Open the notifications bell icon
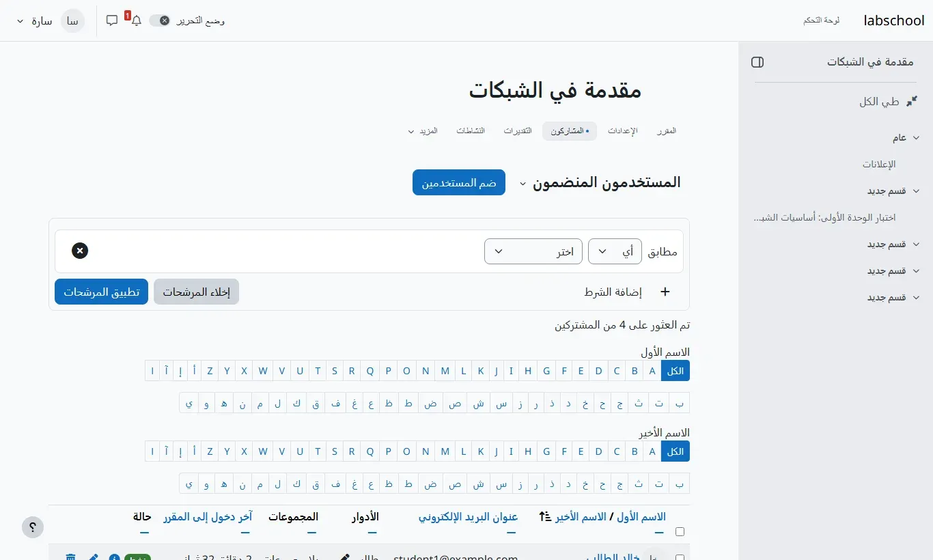933x560 pixels. click(x=136, y=20)
